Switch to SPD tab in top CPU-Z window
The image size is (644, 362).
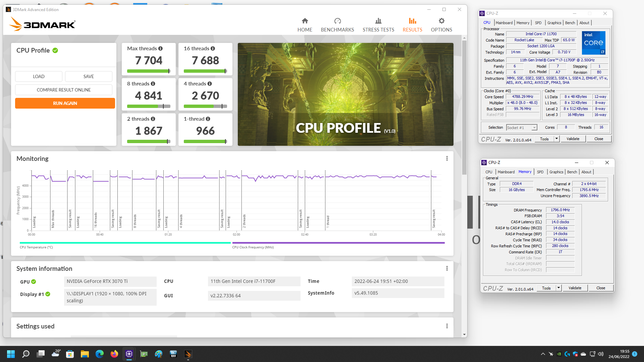538,23
